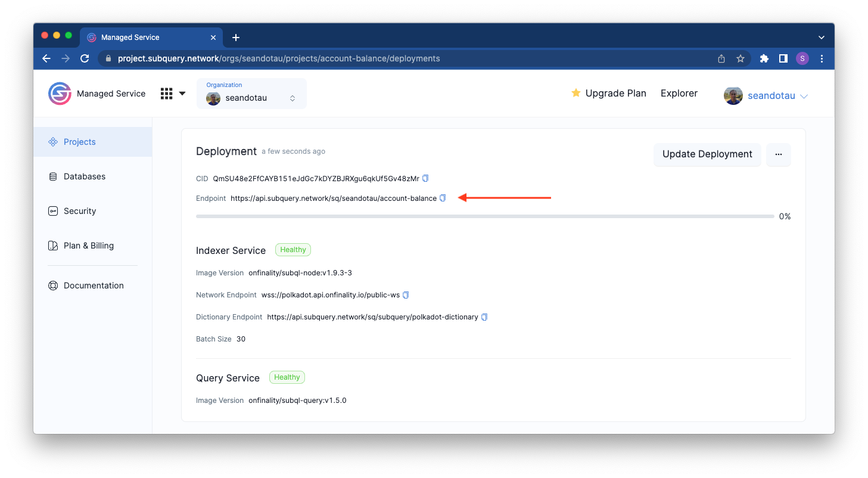This screenshot has width=868, height=478.
Task: Select the Security sidebar icon
Action: click(52, 210)
